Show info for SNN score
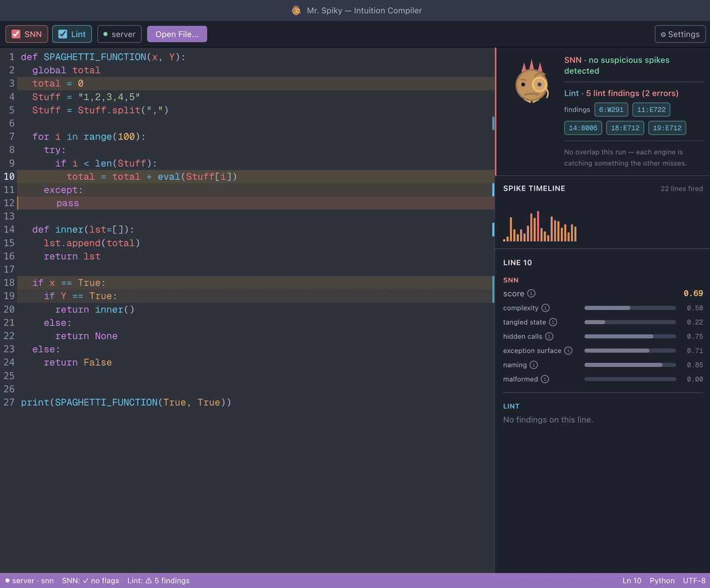This screenshot has height=588, width=710. coord(531,294)
